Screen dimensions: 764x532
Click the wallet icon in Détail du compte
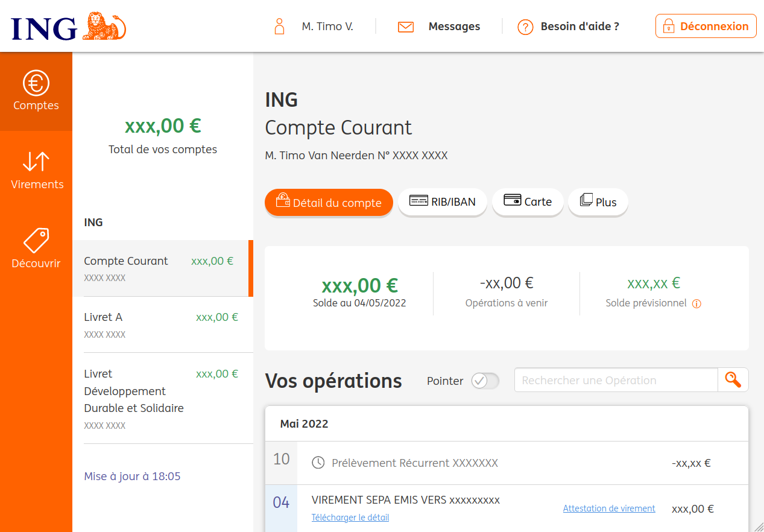(283, 200)
